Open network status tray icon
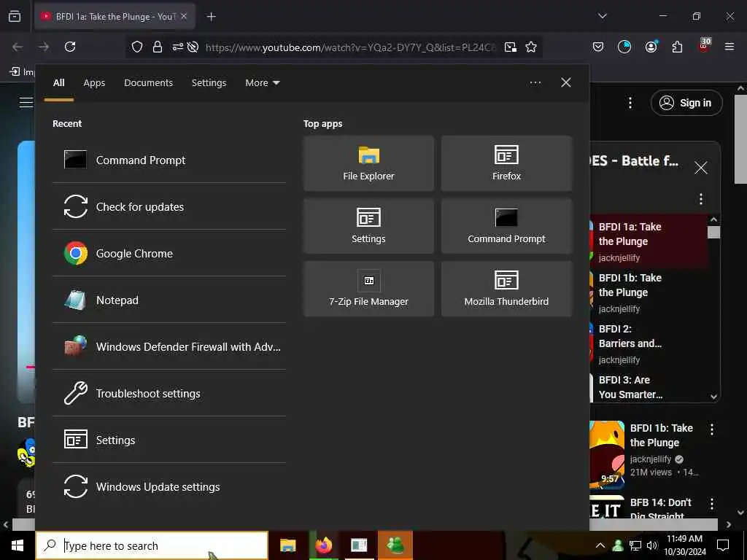The width and height of the screenshot is (747, 560). [x=635, y=545]
